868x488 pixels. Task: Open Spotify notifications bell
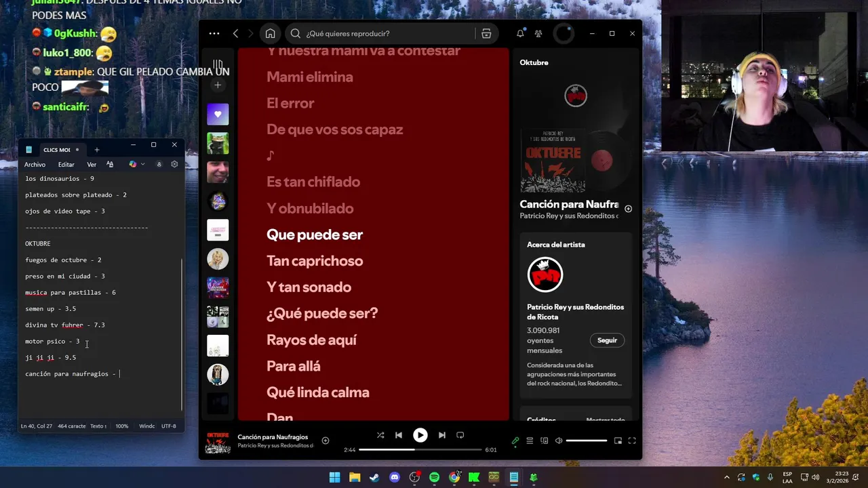tap(520, 33)
